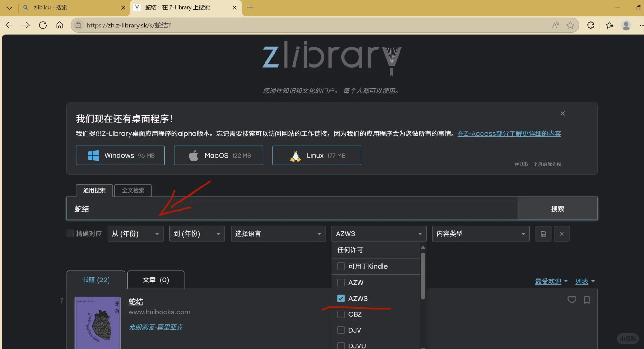Image resolution: width=644 pixels, height=349 pixels.
Task: Open the favorites list icon
Action: (x=609, y=25)
